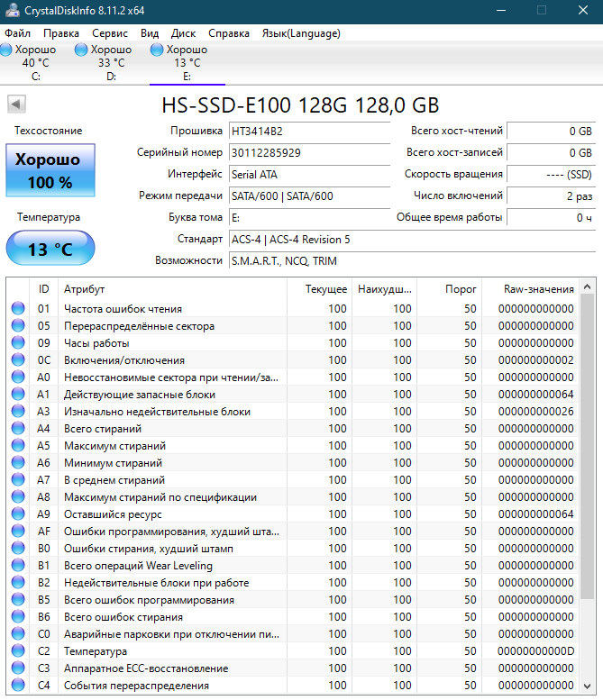Click blue status dot for attribute 0C
Screen dimensions: 603x700
(18, 359)
